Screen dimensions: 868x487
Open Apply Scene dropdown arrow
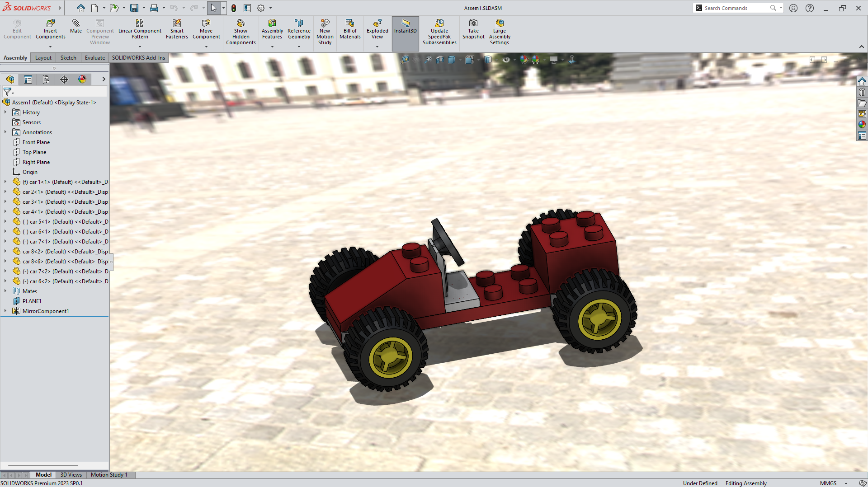(544, 60)
